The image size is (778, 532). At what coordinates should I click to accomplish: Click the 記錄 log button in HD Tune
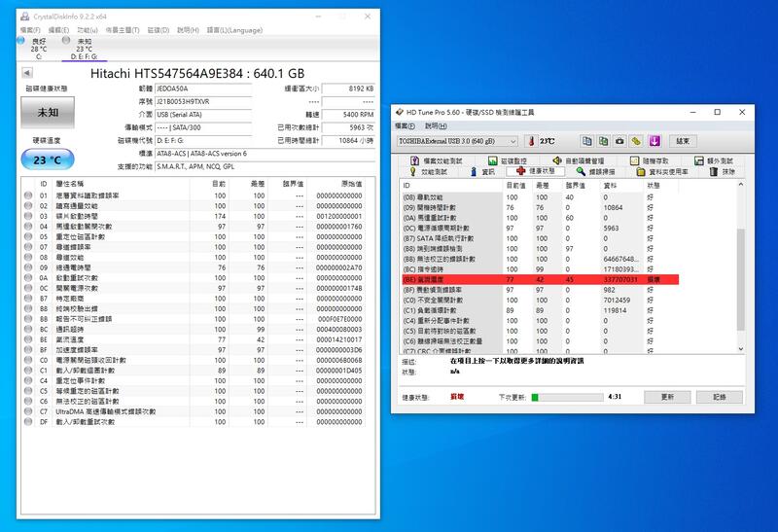(719, 397)
